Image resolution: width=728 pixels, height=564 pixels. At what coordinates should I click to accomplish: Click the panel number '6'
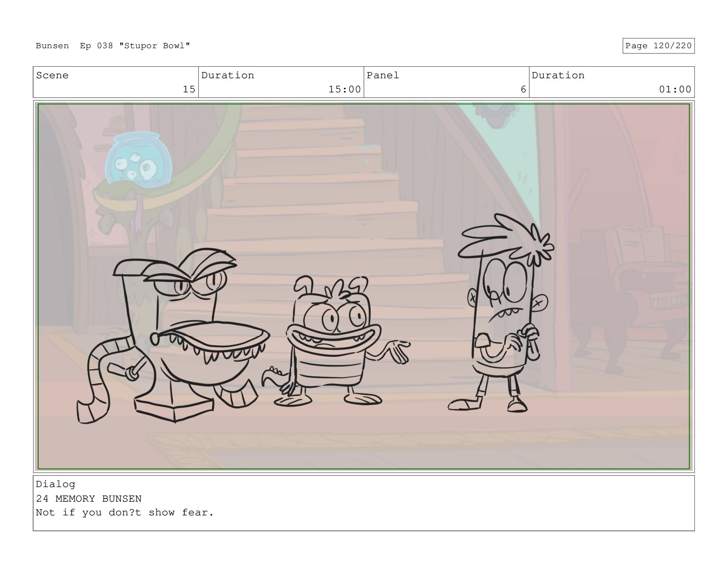tap(523, 89)
